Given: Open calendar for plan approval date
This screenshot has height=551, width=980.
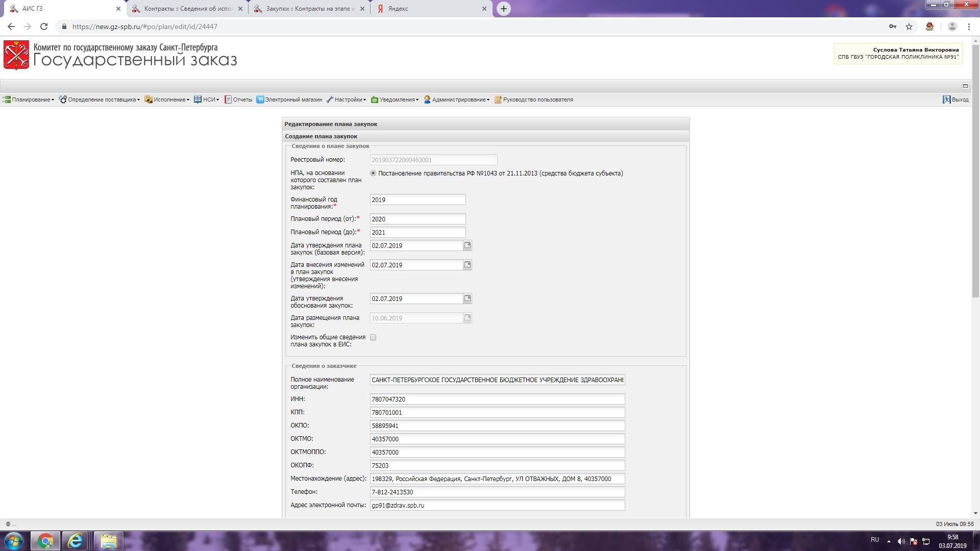Looking at the screenshot, I should click(x=467, y=245).
